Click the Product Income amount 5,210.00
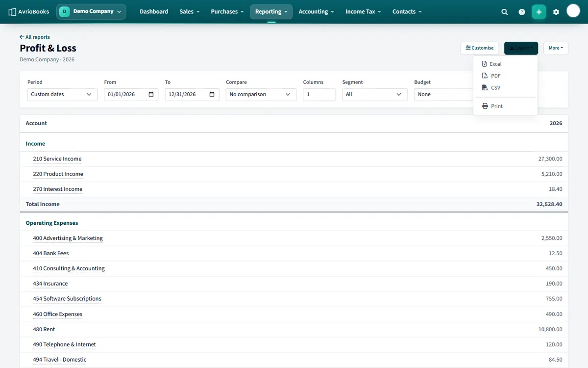 (x=552, y=174)
